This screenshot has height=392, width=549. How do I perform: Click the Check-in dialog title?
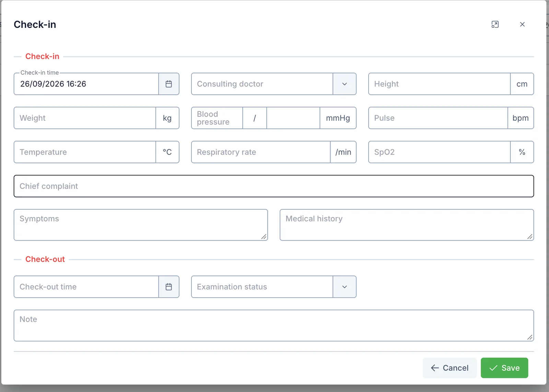(35, 24)
